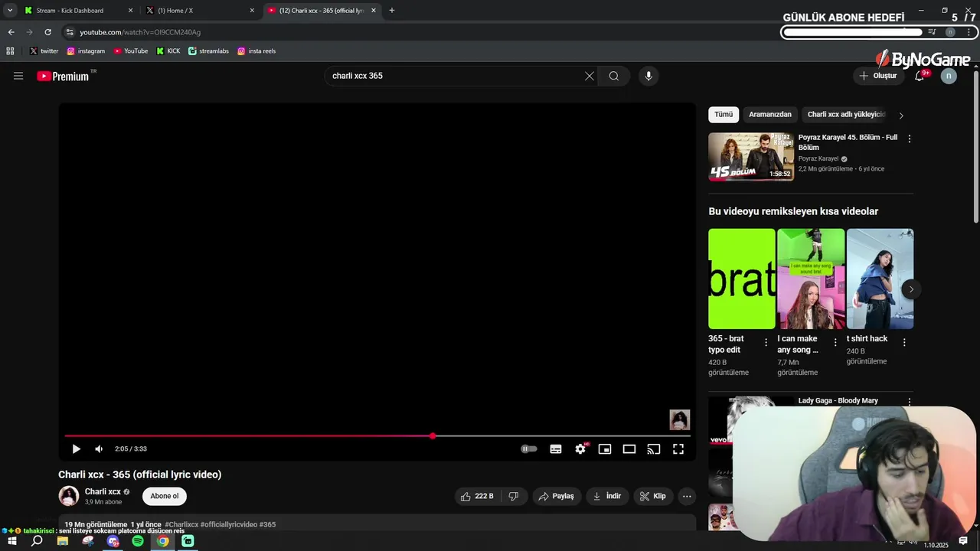Switch to Home / X browser tab
This screenshot has width=980, height=551.
[200, 11]
